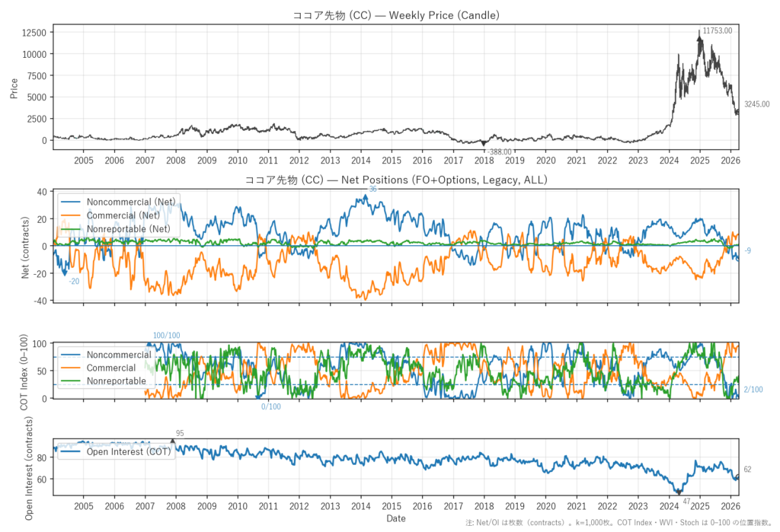This screenshot has width=780, height=532.
Task: Click the -20 annotation on Net Positions chart
Action: (x=74, y=282)
